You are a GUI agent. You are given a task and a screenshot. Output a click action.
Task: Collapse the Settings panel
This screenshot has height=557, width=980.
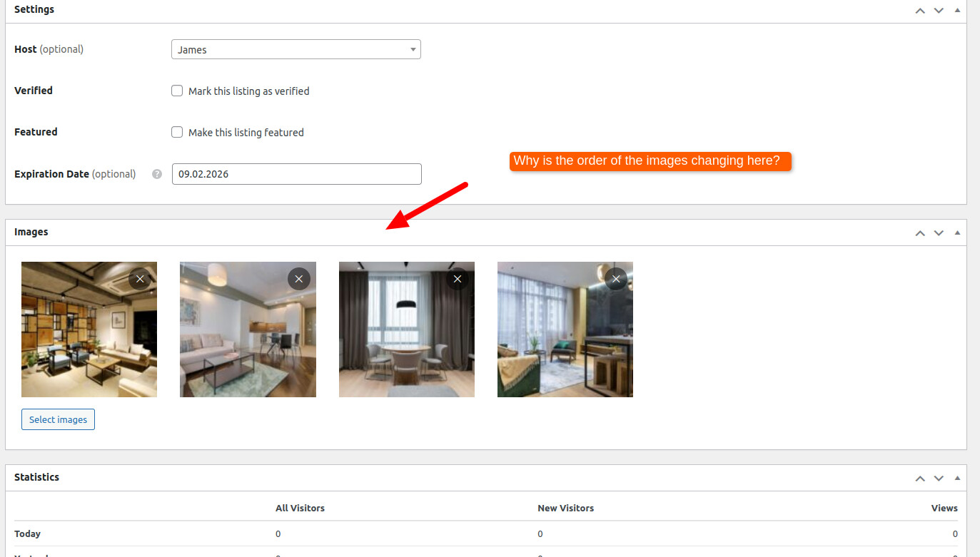[x=957, y=10]
